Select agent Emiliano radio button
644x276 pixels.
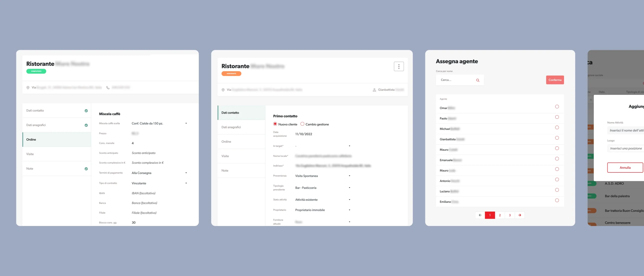pos(557,200)
